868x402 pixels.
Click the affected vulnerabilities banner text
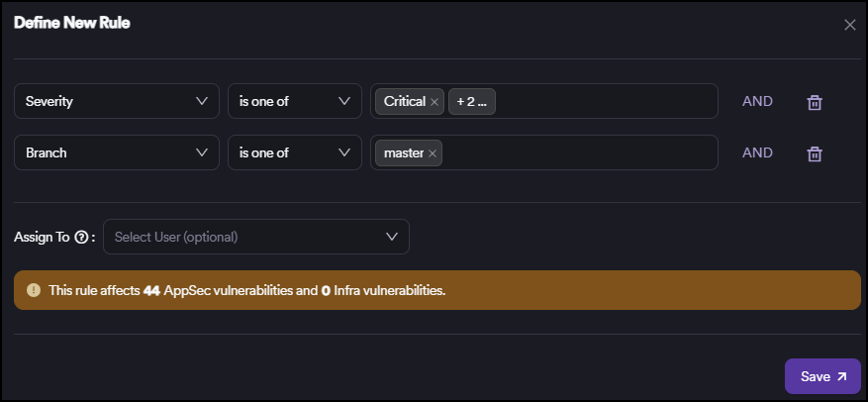247,291
